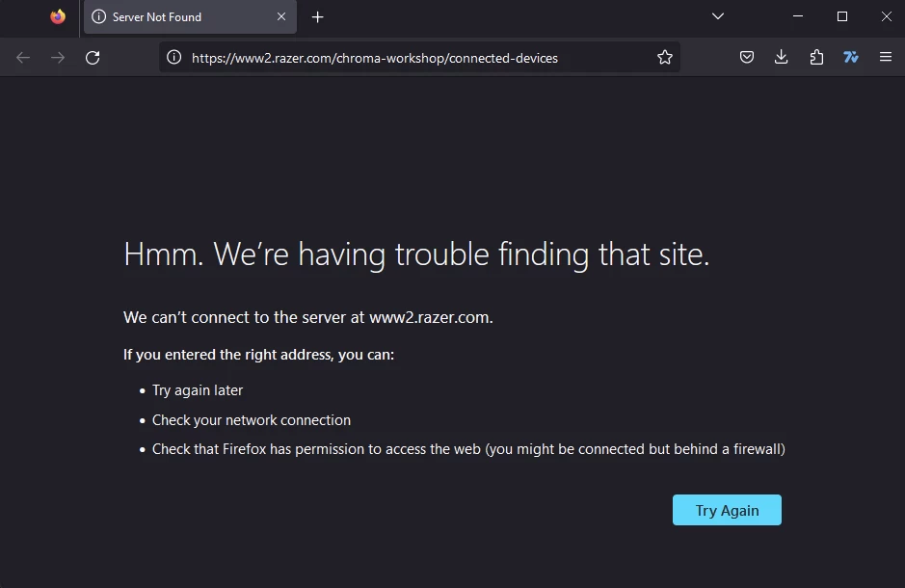Go back one page
Screen dimensions: 905x588
(x=23, y=57)
